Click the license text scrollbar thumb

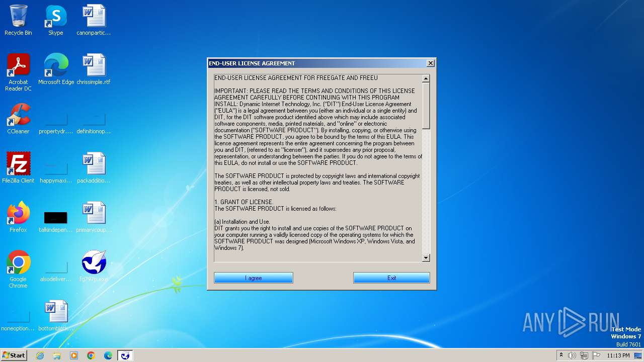(x=426, y=106)
